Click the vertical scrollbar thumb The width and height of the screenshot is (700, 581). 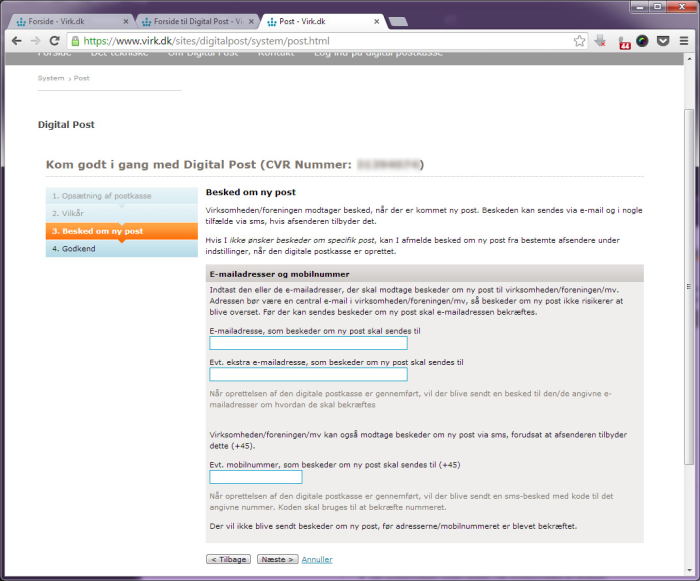pos(689,287)
